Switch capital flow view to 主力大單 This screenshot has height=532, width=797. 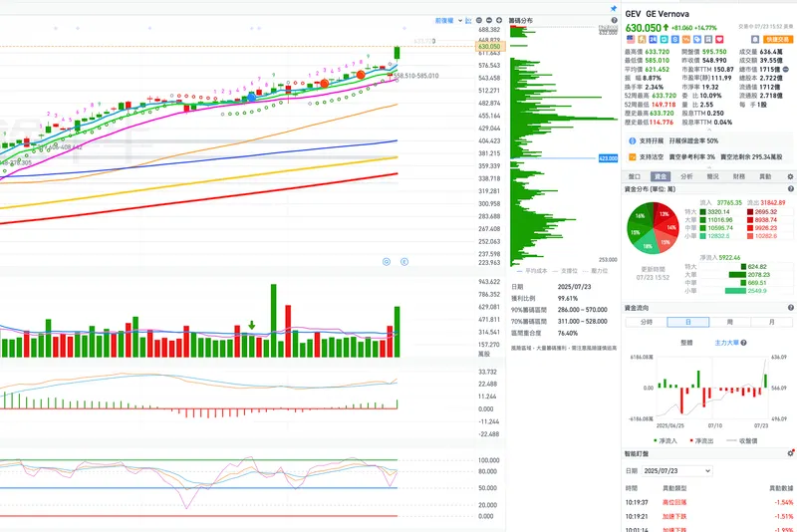727,343
